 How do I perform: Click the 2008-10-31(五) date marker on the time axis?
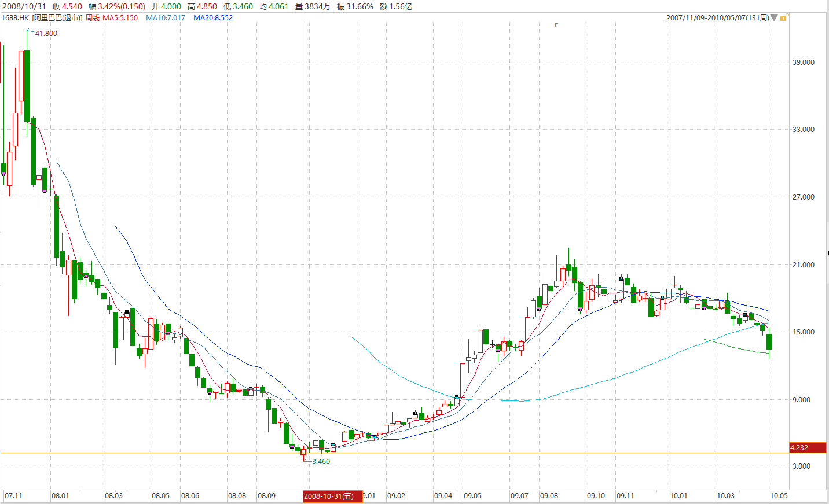(332, 496)
